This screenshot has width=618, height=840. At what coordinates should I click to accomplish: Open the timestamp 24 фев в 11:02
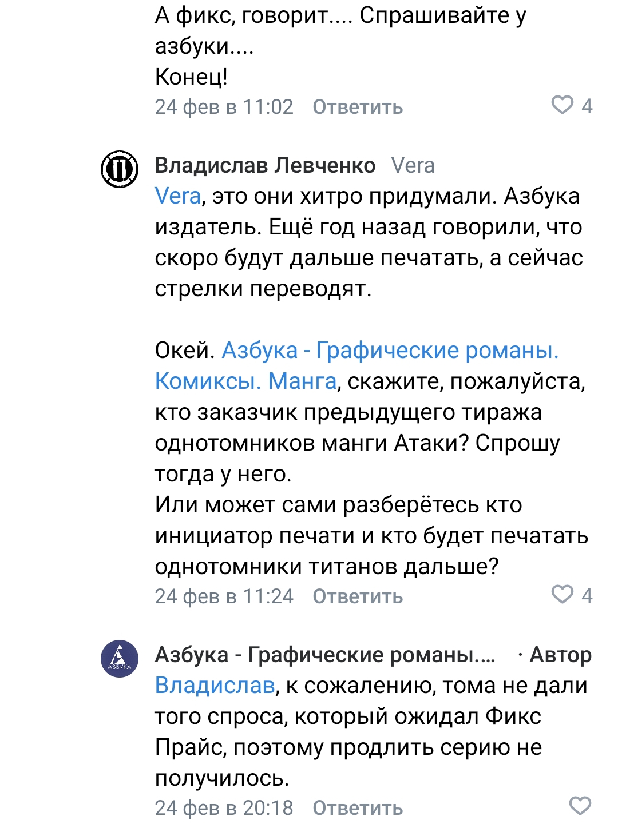(x=224, y=107)
